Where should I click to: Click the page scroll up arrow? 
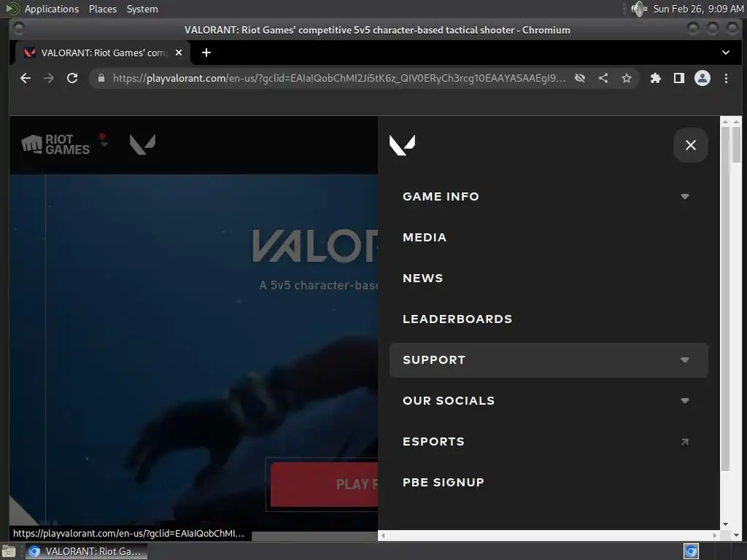click(737, 122)
